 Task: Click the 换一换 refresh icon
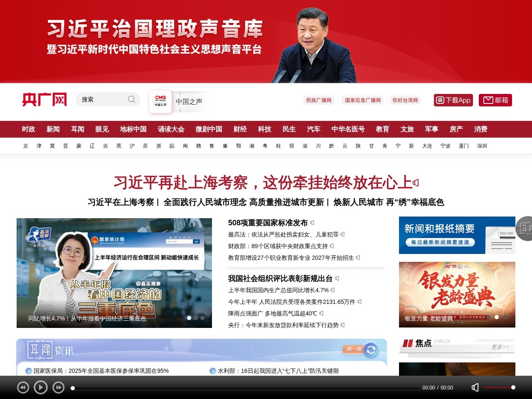coord(371,350)
